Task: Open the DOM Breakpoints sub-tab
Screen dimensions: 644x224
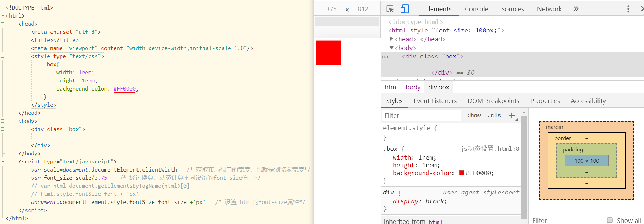Action: (493, 101)
